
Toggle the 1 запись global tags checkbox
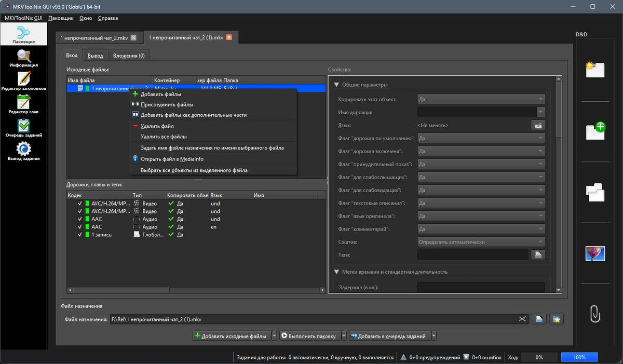click(x=80, y=235)
